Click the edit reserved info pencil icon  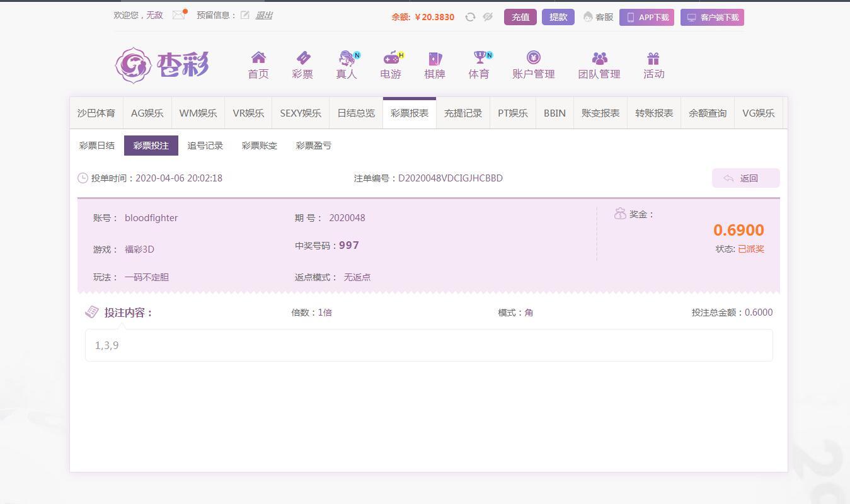tap(245, 15)
